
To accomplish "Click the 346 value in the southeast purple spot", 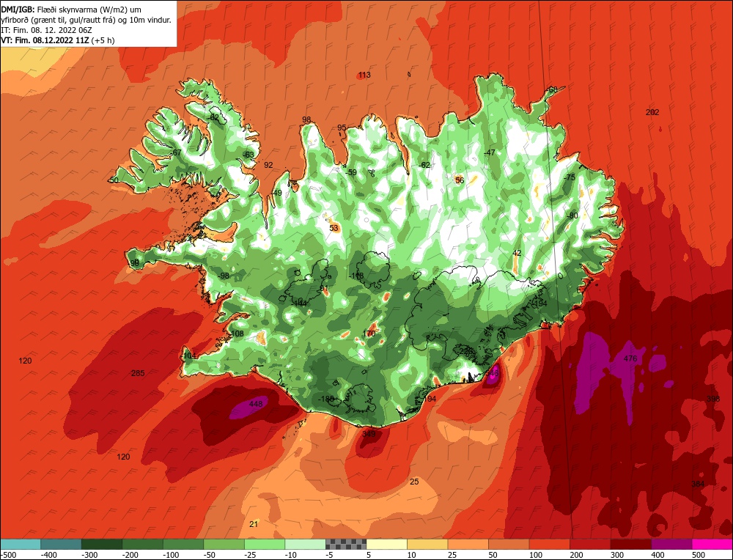I will 493,373.
